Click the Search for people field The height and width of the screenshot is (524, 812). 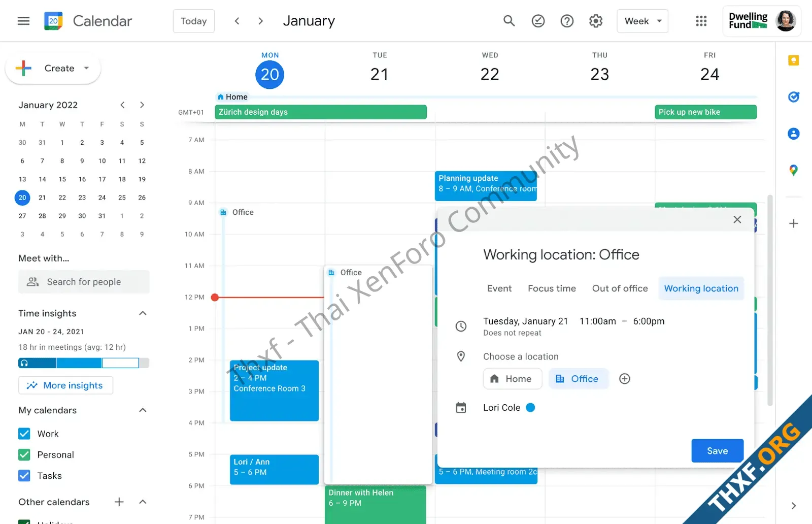coord(84,282)
